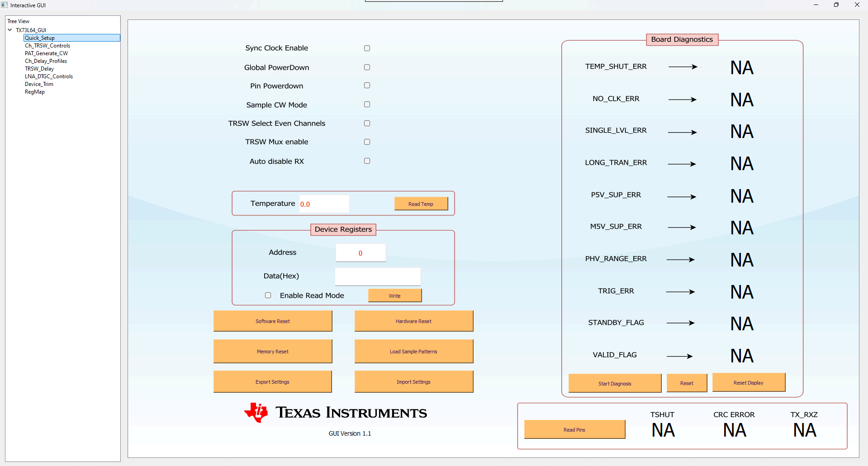
Task: Open the RegMap page
Action: tap(35, 91)
